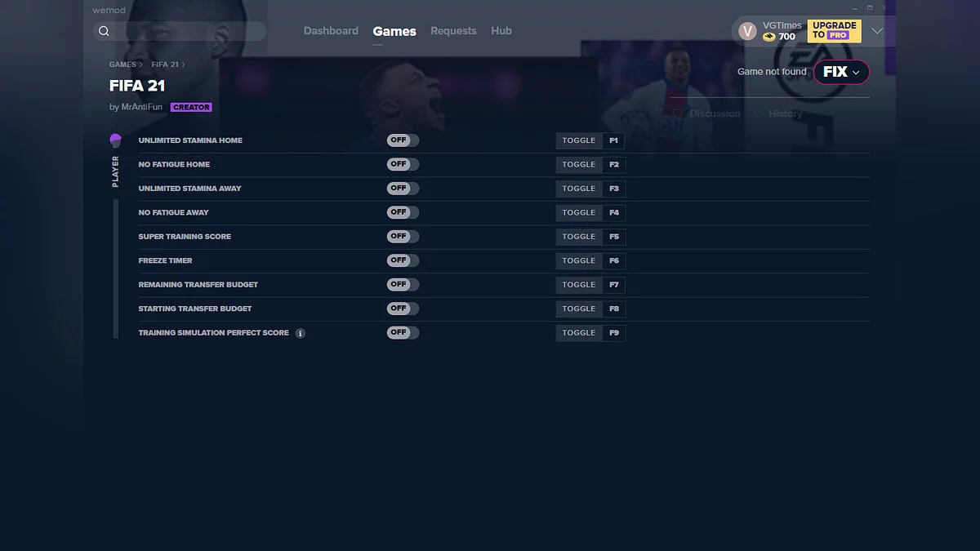
Task: Click the Freeze Timer label
Action: (166, 260)
